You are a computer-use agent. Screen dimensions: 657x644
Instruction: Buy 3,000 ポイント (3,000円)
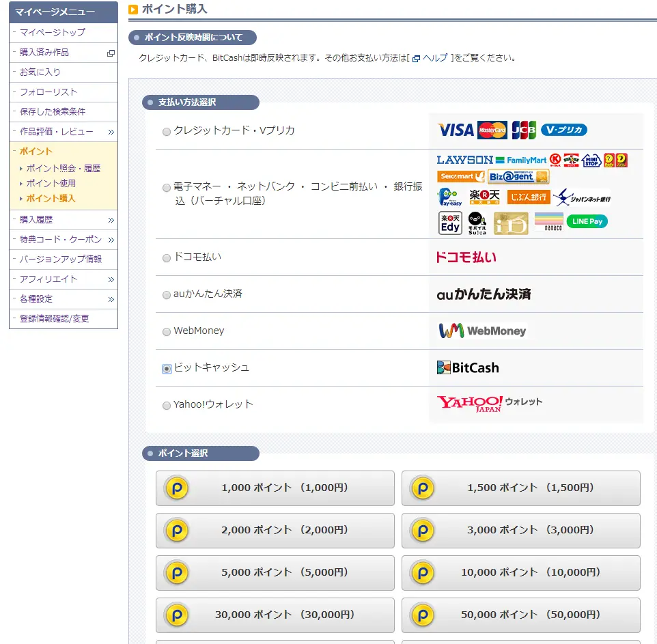coord(521,531)
